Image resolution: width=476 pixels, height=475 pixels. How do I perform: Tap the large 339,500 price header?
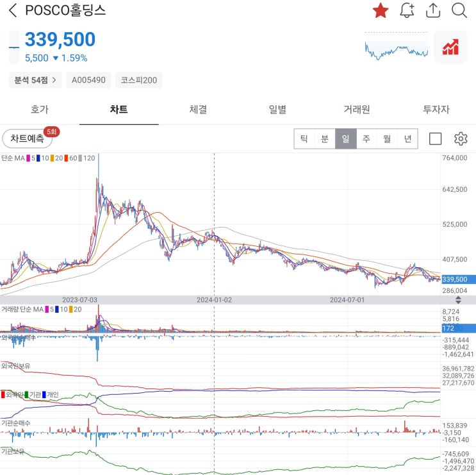coord(60,40)
